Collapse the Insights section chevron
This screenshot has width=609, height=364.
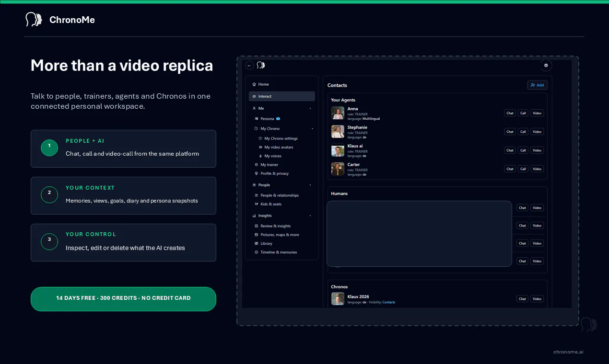(x=310, y=216)
